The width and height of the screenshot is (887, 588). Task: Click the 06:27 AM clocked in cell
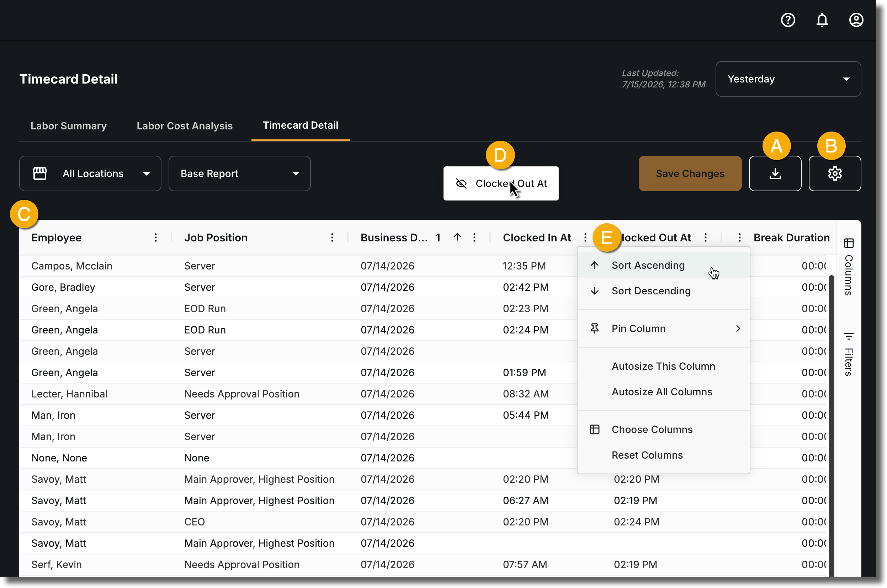pyautogui.click(x=525, y=500)
